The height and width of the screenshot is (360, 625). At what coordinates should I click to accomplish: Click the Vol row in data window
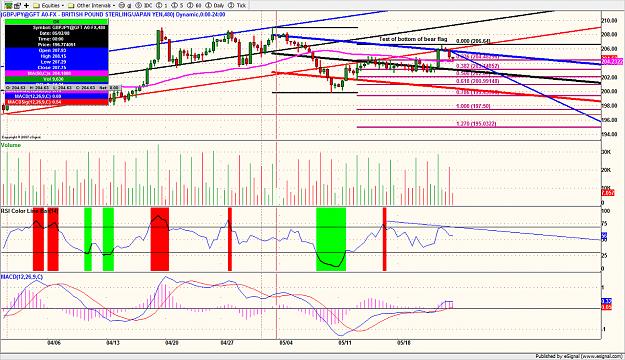pyautogui.click(x=56, y=79)
